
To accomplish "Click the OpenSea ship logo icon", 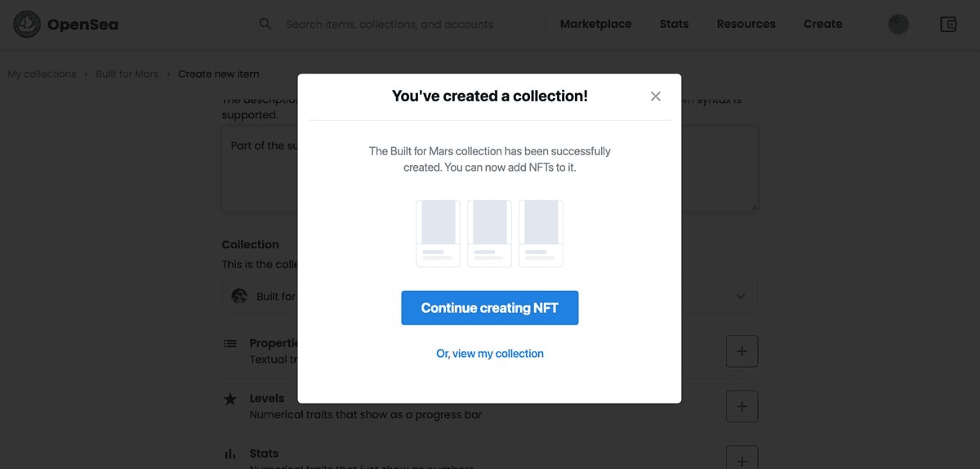I will pos(27,25).
